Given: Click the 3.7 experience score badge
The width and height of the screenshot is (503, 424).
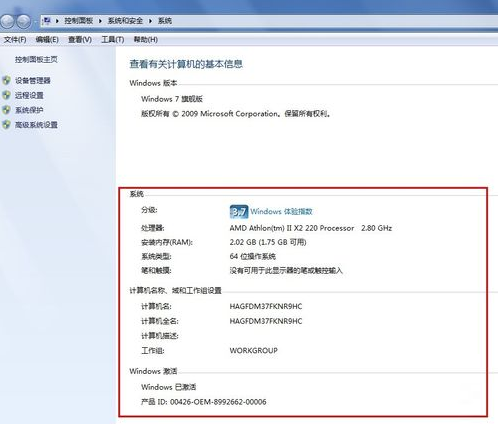Looking at the screenshot, I should pyautogui.click(x=239, y=212).
